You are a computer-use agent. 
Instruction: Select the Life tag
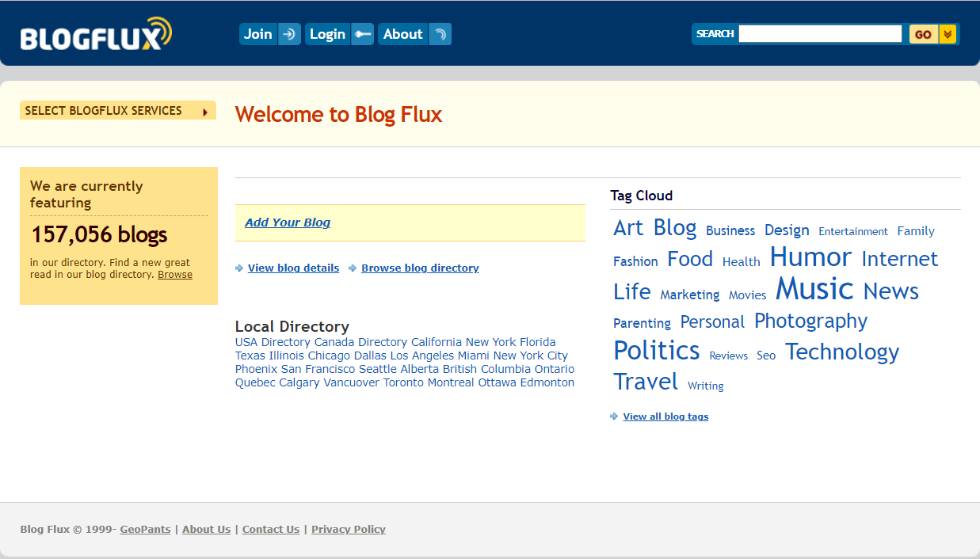(632, 291)
